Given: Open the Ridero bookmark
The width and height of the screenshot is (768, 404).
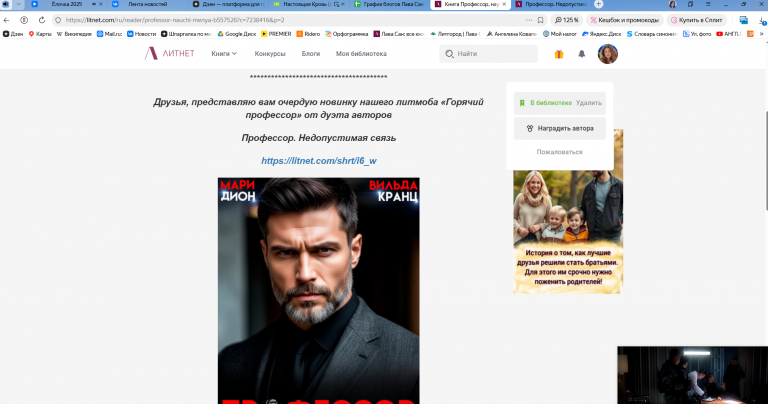Looking at the screenshot, I should 308,34.
